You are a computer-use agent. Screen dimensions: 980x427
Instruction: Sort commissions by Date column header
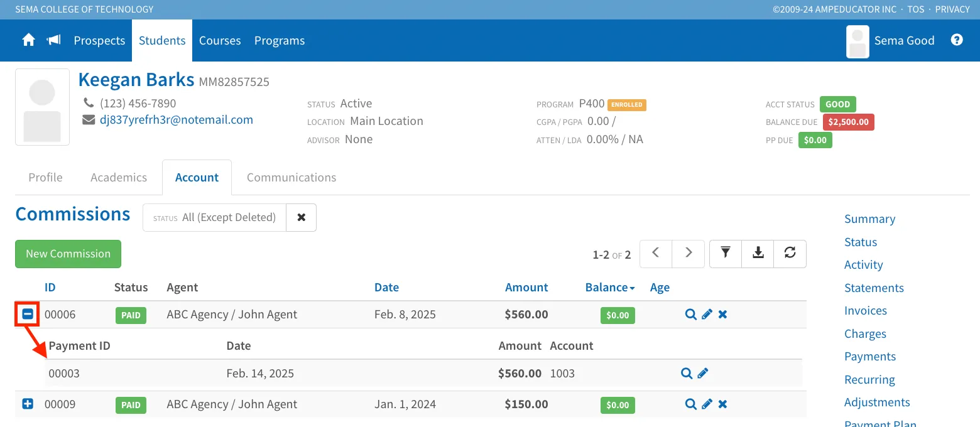386,287
